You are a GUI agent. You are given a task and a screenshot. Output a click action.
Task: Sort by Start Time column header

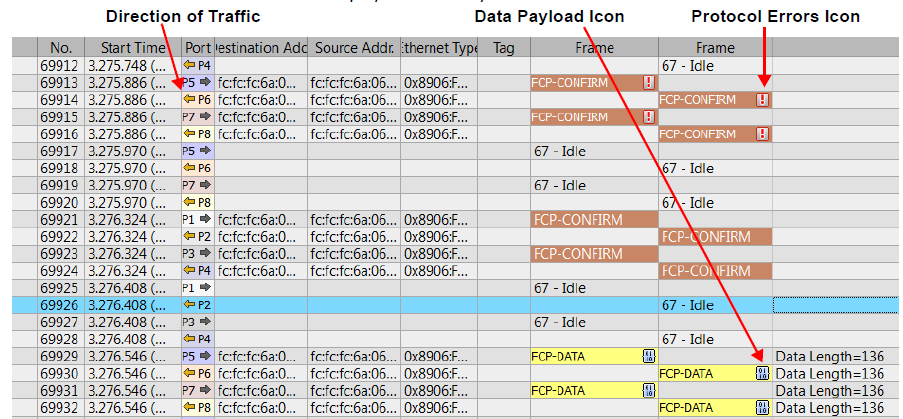click(133, 48)
